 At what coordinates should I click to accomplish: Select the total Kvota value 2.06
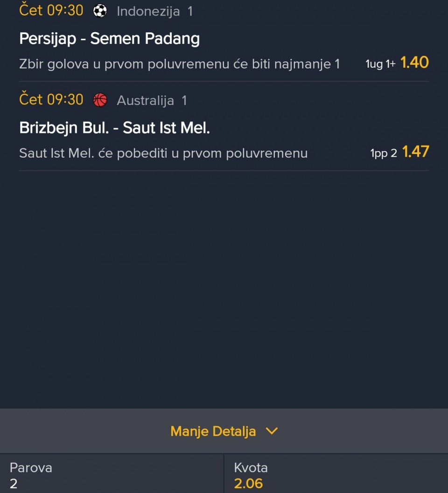tap(248, 484)
